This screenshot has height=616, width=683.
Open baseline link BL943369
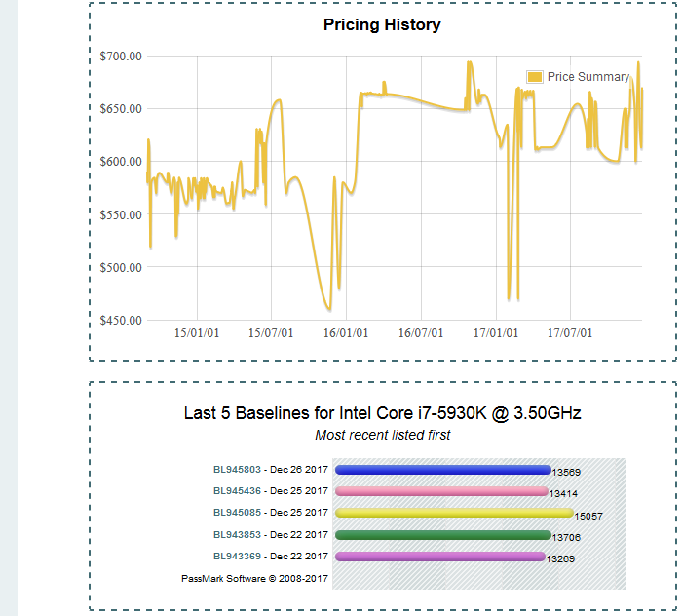coord(237,556)
